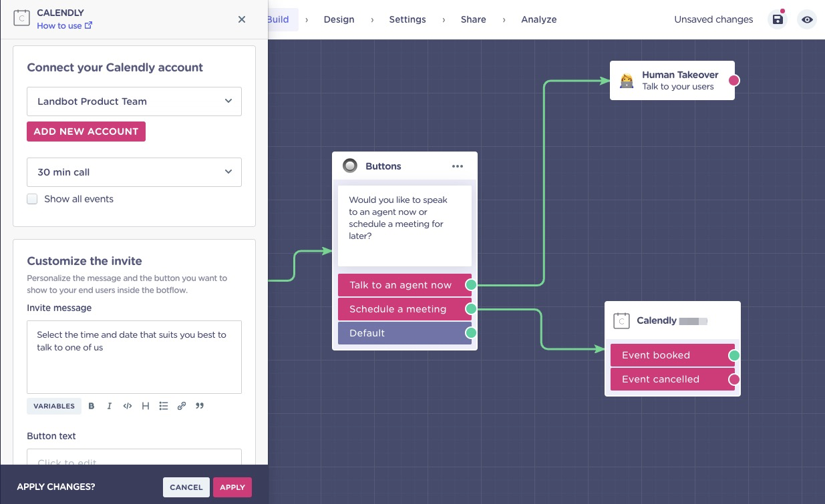Click the Calendly block title
The image size is (825, 504).
(657, 320)
